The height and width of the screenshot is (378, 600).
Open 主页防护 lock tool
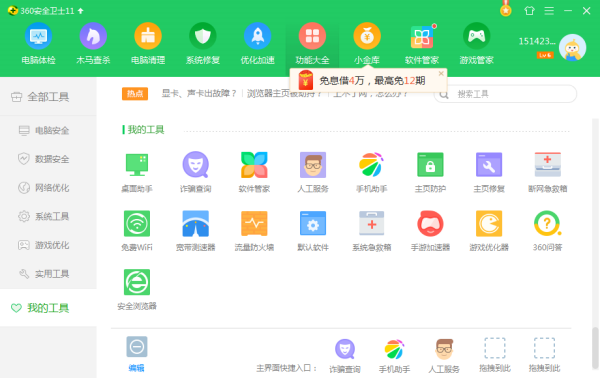point(430,172)
